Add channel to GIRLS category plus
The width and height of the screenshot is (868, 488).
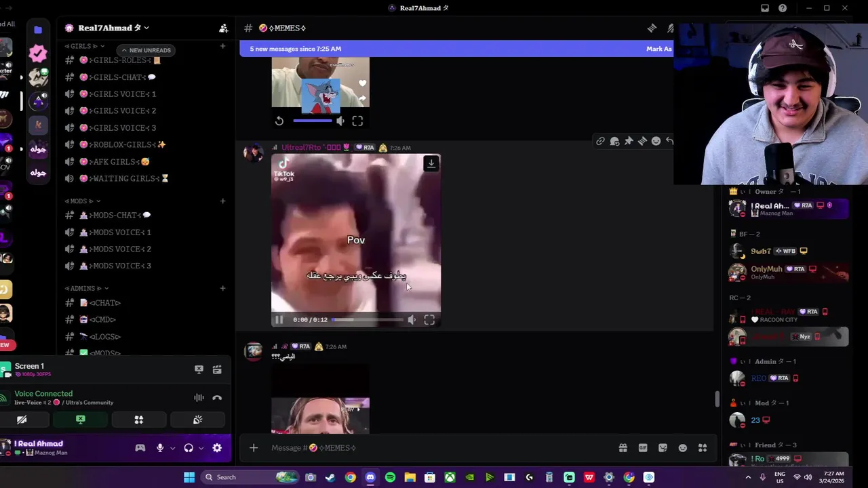(x=222, y=46)
